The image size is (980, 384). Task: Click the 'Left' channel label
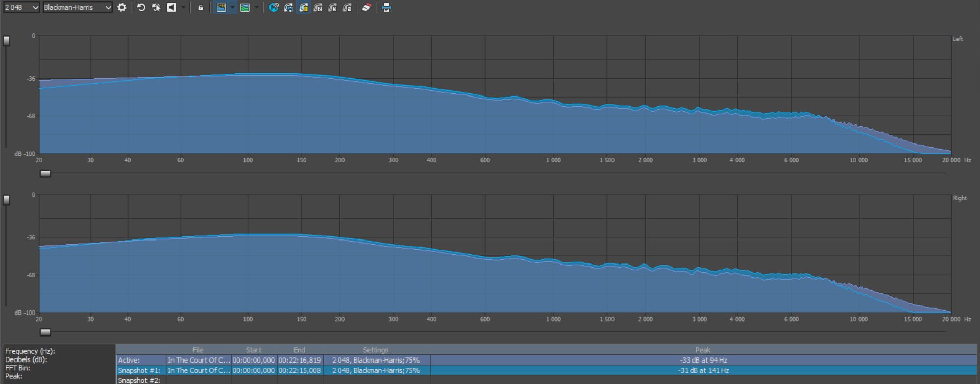click(x=958, y=39)
